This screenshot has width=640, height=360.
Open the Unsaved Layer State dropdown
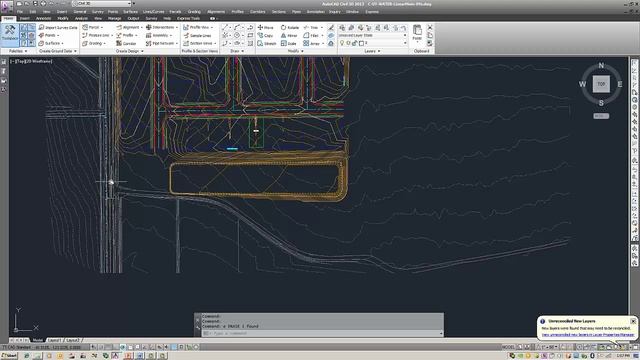[373, 36]
